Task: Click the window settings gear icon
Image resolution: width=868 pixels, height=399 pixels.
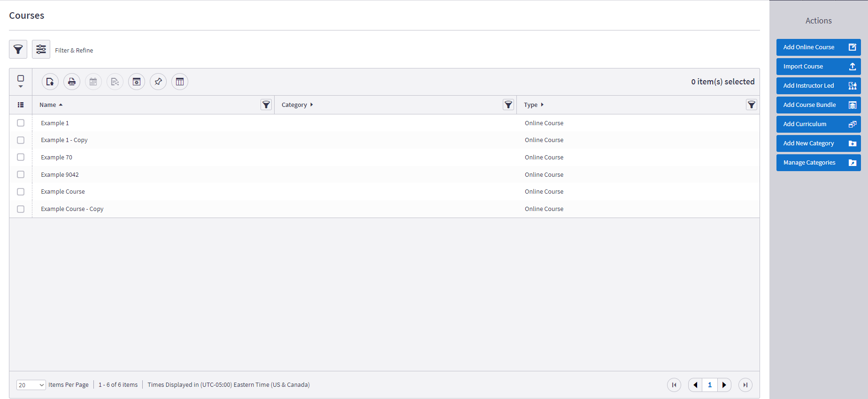Action: [137, 82]
